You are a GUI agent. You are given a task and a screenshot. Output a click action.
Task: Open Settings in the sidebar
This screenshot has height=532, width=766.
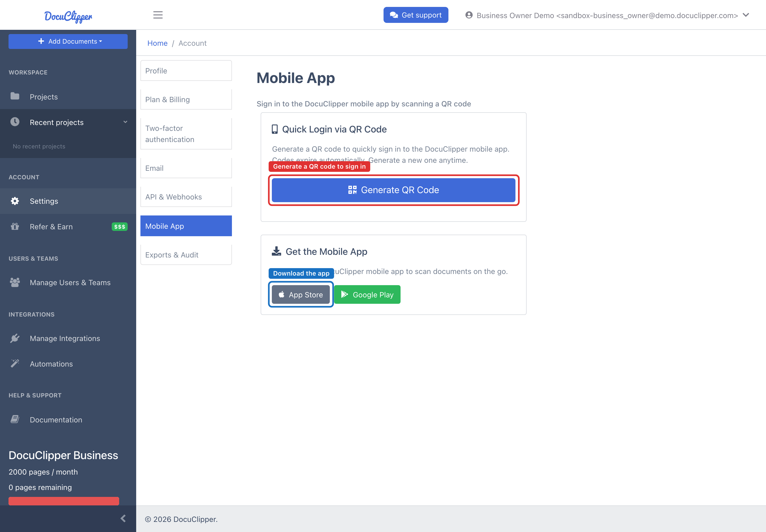[x=68, y=201]
